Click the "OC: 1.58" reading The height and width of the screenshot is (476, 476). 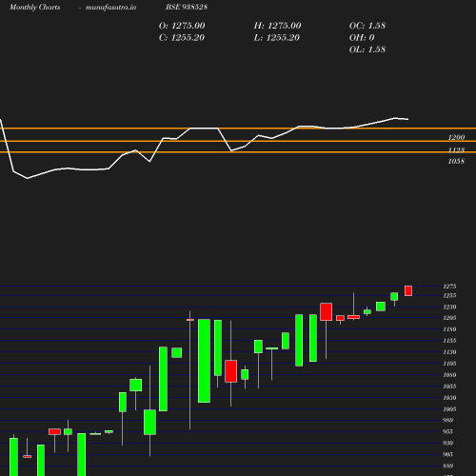(367, 26)
